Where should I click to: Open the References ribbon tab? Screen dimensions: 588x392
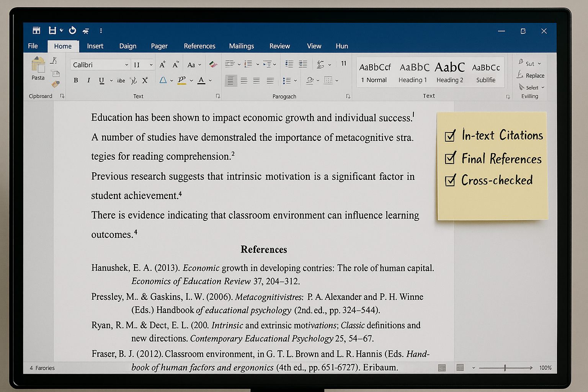(x=199, y=46)
